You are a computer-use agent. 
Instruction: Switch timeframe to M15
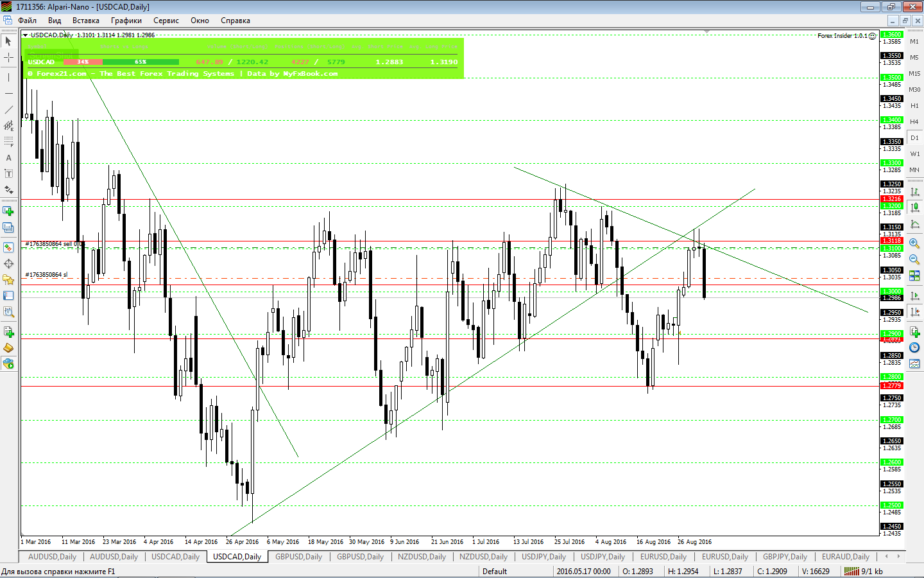[914, 73]
